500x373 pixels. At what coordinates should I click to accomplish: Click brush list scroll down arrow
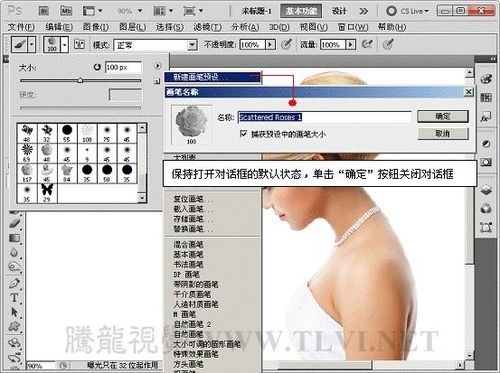click(142, 198)
